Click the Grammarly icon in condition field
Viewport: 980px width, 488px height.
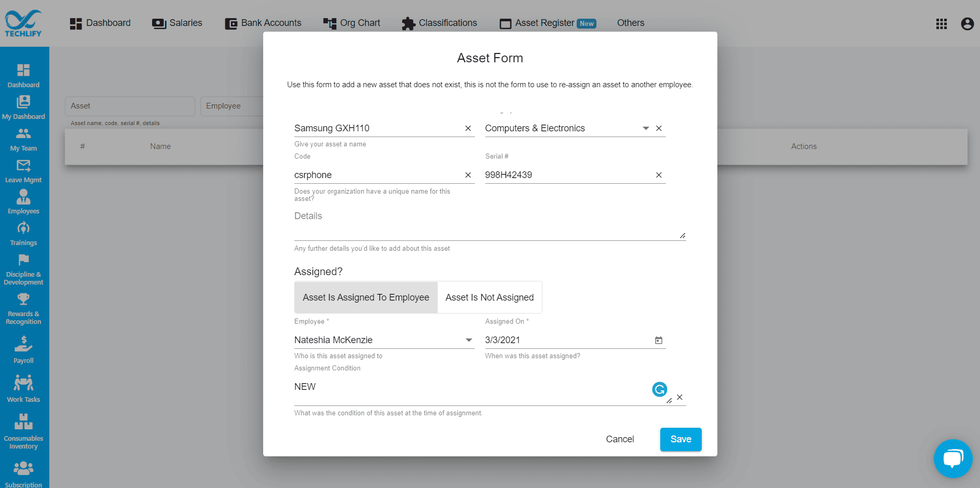[x=659, y=389]
